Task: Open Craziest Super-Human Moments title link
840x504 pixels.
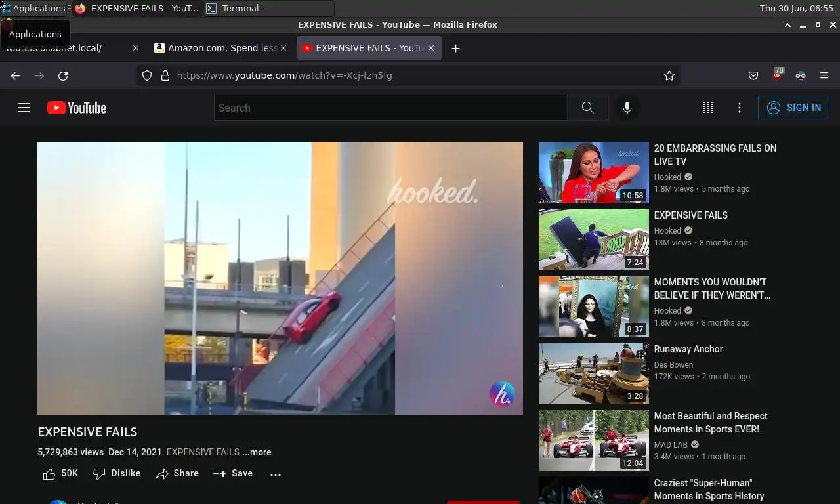Action: click(x=709, y=490)
